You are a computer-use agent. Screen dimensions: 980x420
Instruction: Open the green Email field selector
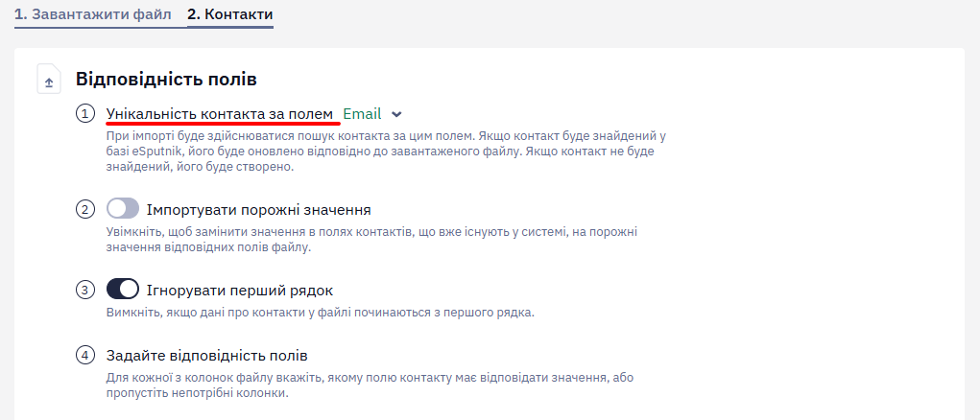pyautogui.click(x=362, y=113)
